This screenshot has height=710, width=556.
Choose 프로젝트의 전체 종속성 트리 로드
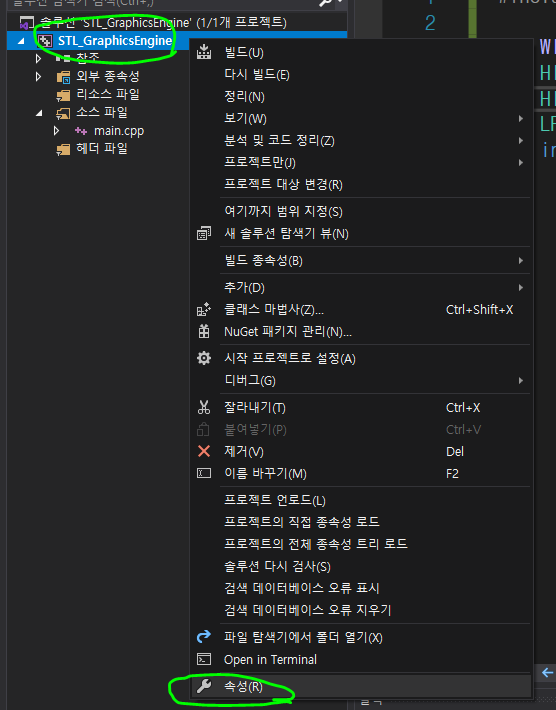(316, 543)
